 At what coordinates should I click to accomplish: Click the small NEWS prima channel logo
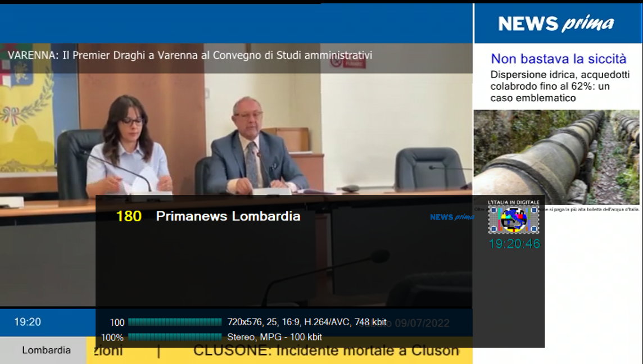(x=452, y=217)
